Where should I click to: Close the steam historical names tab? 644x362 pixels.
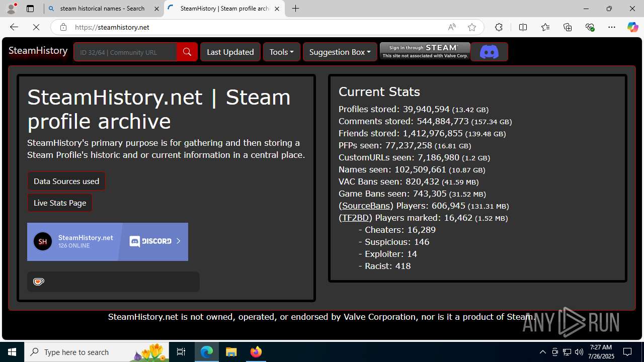[156, 9]
